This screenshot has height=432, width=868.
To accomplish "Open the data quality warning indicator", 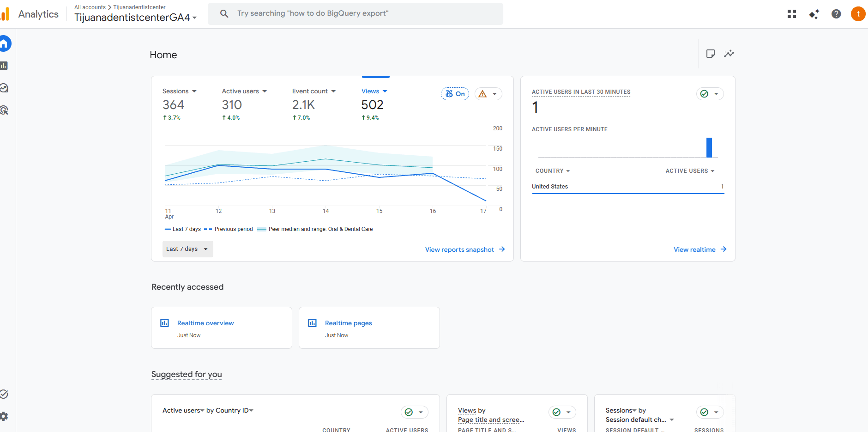I will [488, 94].
